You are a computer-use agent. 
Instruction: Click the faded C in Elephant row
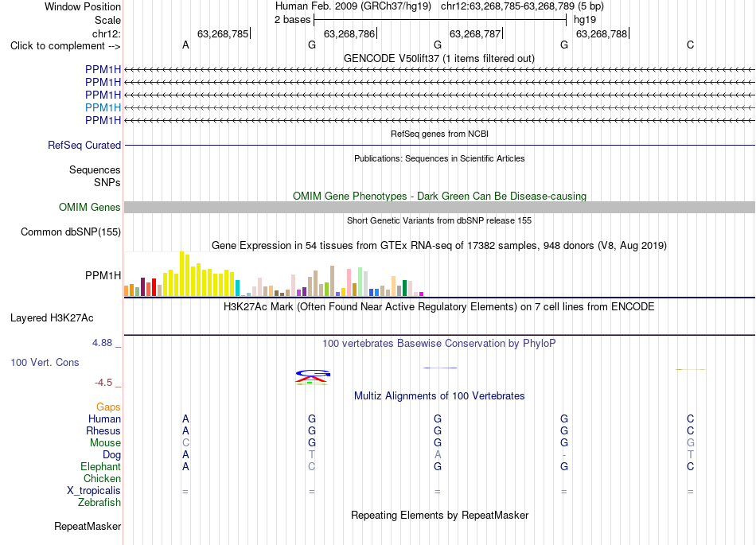[x=312, y=466]
